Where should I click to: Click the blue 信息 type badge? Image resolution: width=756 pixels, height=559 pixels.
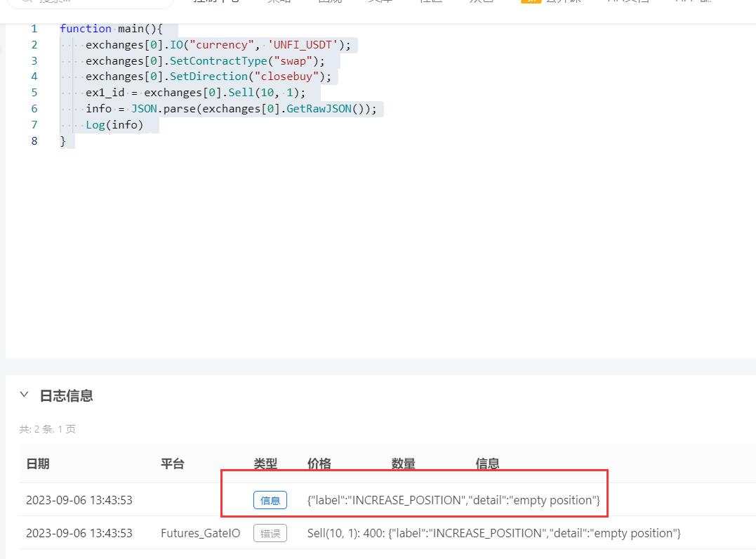270,500
